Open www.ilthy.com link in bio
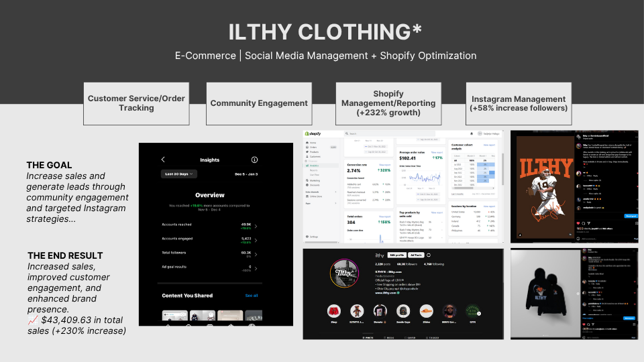Image resolution: width=644 pixels, height=362 pixels. (387, 293)
